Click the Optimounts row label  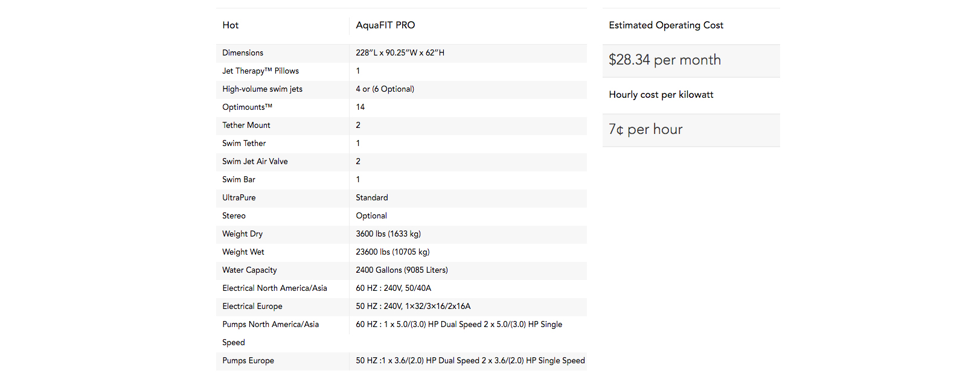coord(247,107)
